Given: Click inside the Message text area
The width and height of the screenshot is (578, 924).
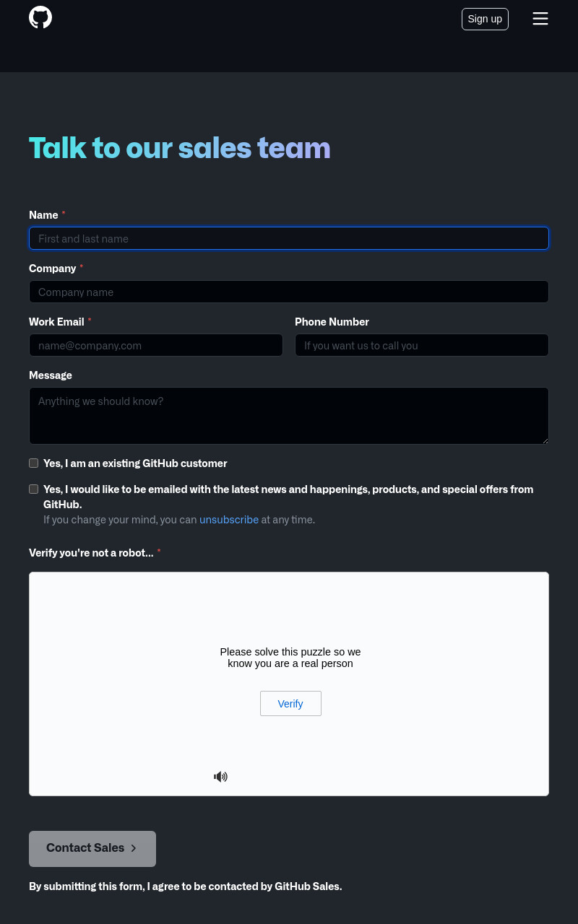Looking at the screenshot, I should 289,416.
